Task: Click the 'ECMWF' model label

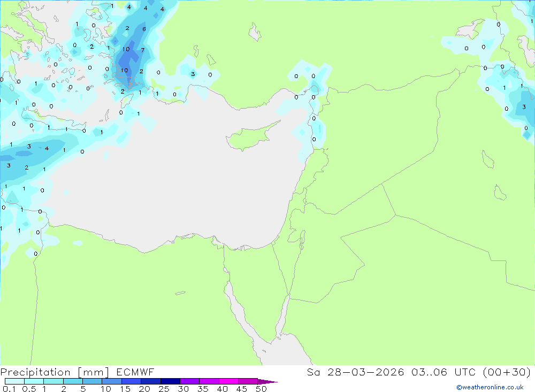Action: [x=135, y=372]
